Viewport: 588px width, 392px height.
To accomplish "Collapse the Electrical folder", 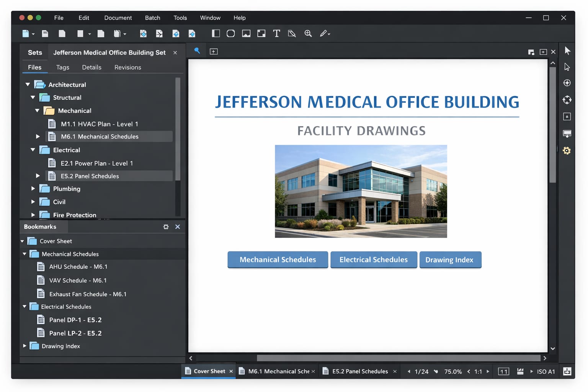I will pyautogui.click(x=33, y=150).
